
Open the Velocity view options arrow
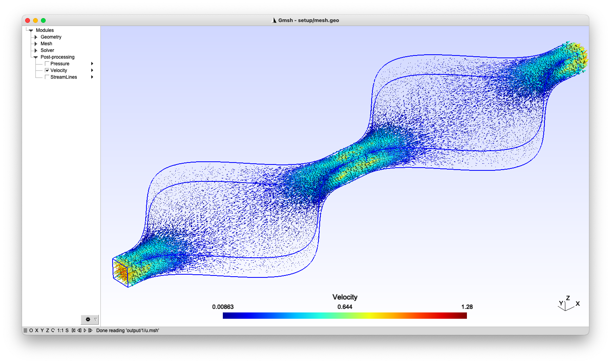(x=92, y=70)
